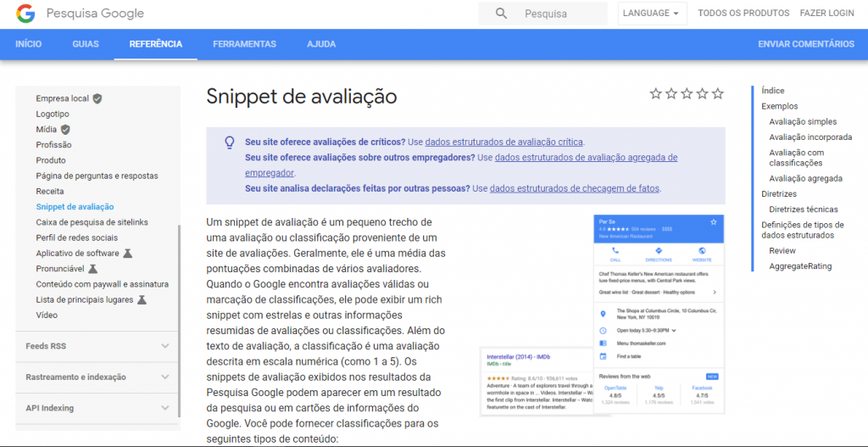
Task: Jump to Avaliação simples section
Action: tap(804, 122)
